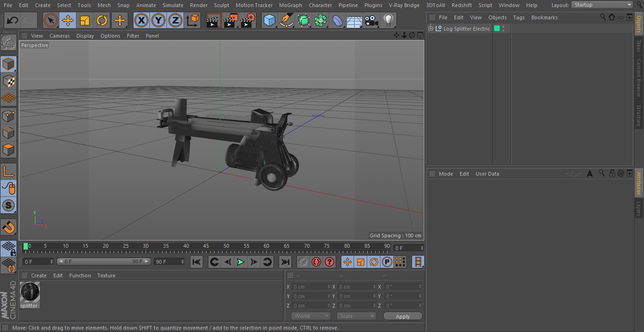Open the World coordinate dropdown
The image size is (644, 332).
coord(311,316)
